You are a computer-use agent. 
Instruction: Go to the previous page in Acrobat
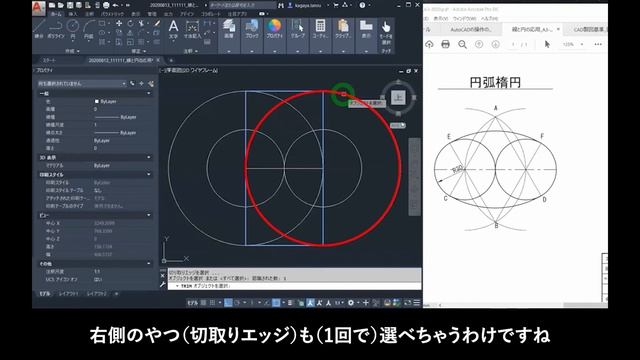[x=479, y=44]
